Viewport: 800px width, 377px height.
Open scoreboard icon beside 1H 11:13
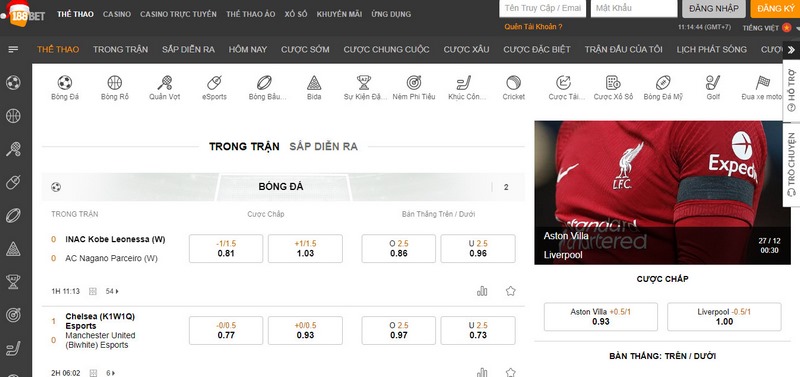(93, 291)
